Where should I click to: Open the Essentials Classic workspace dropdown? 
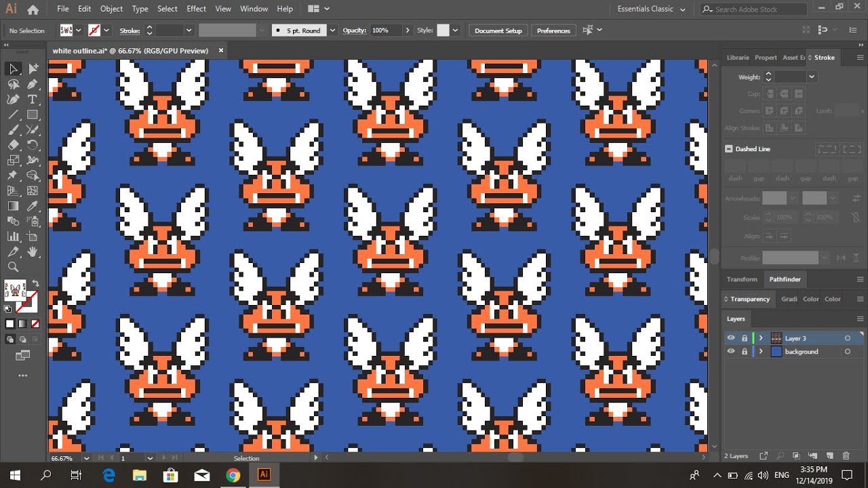[652, 9]
